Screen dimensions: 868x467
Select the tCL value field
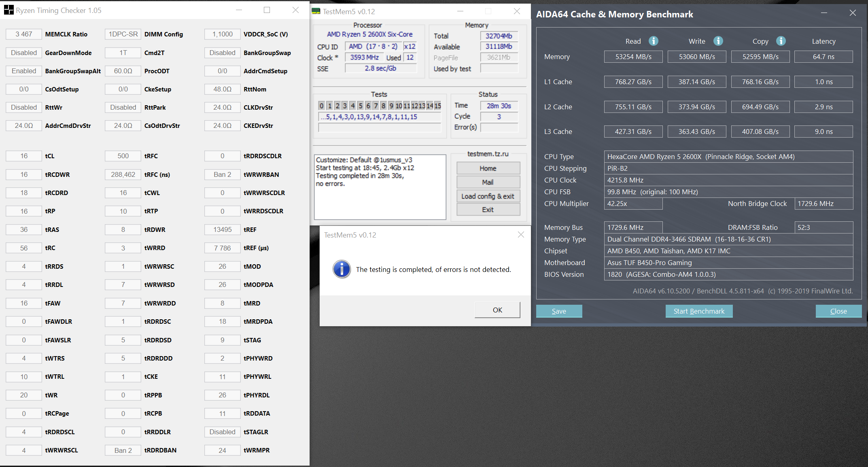[24, 156]
